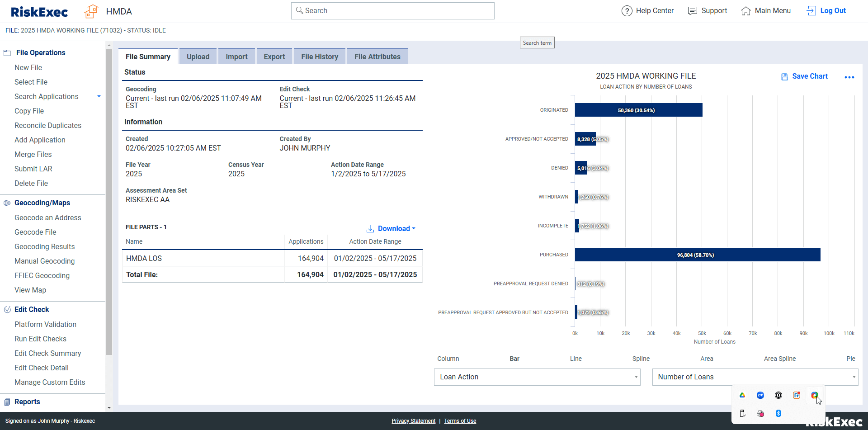
Task: Click the Bluetooth icon in tray
Action: [x=778, y=413]
